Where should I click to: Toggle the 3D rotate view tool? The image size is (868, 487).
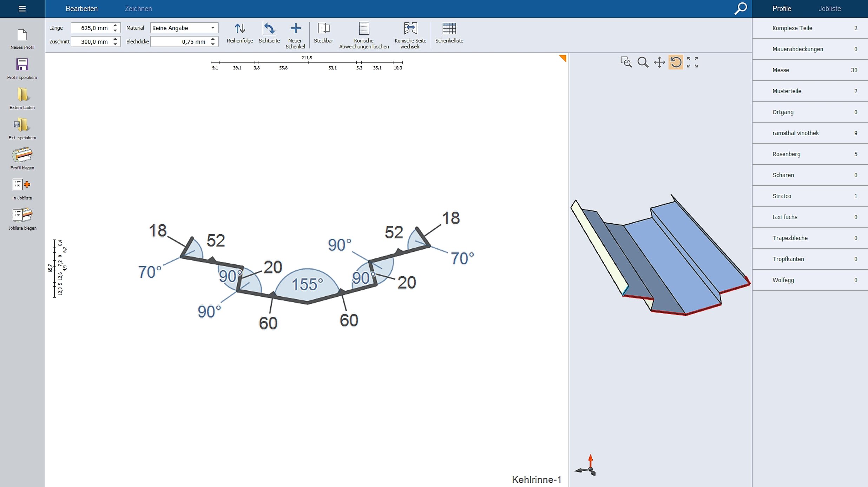click(x=676, y=62)
